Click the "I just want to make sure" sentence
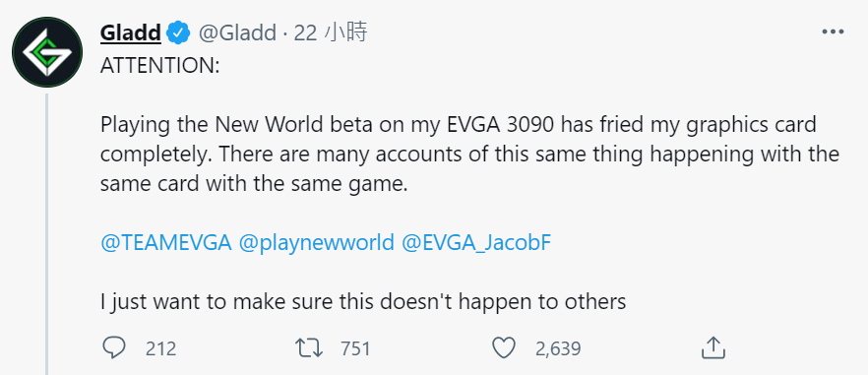Image resolution: width=868 pixels, height=375 pixels. 363,302
